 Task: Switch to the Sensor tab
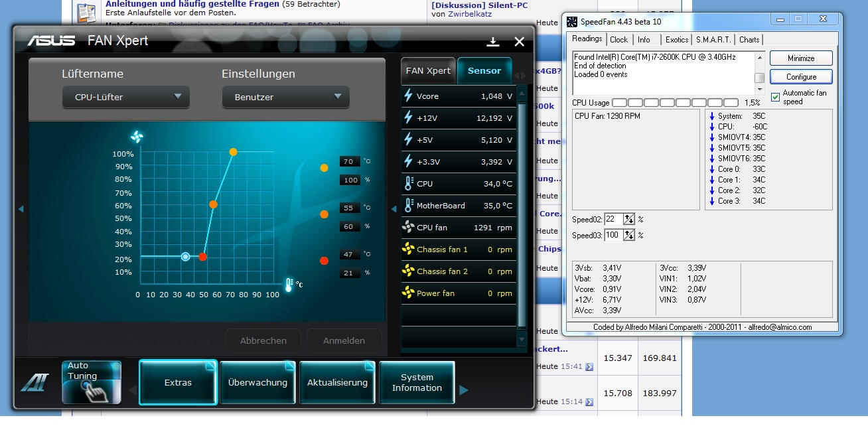[484, 70]
